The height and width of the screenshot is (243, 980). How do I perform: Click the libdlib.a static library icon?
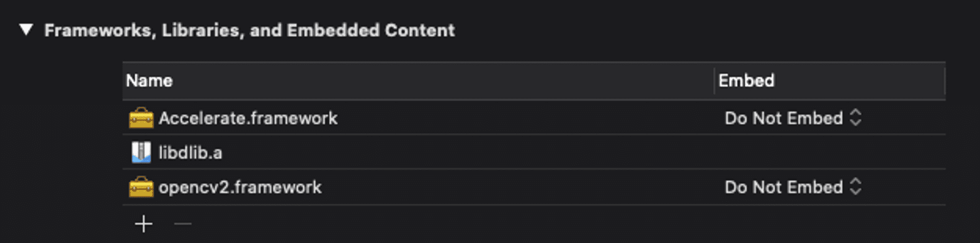[141, 153]
